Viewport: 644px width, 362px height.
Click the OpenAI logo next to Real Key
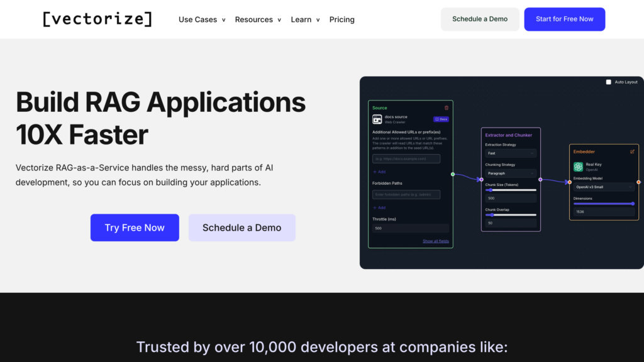tap(578, 167)
